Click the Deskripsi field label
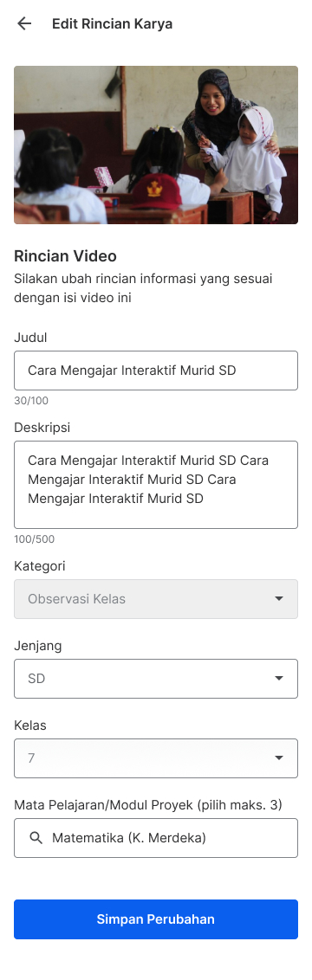This screenshot has height=980, width=312. [x=42, y=428]
